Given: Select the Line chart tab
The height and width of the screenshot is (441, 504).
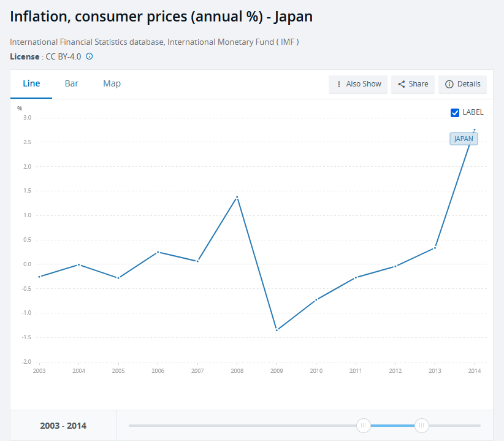Looking at the screenshot, I should (x=31, y=83).
